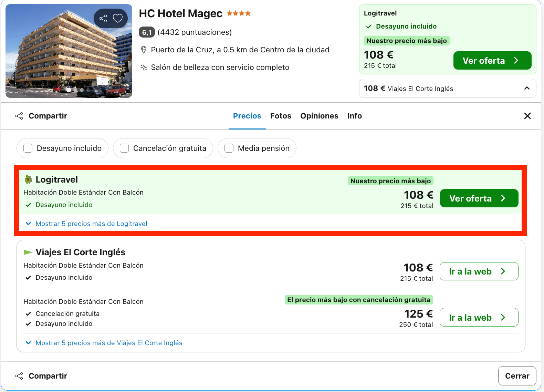Click green checkmark beside Desayuno incluido in top card
This screenshot has height=392, width=544.
tap(369, 27)
